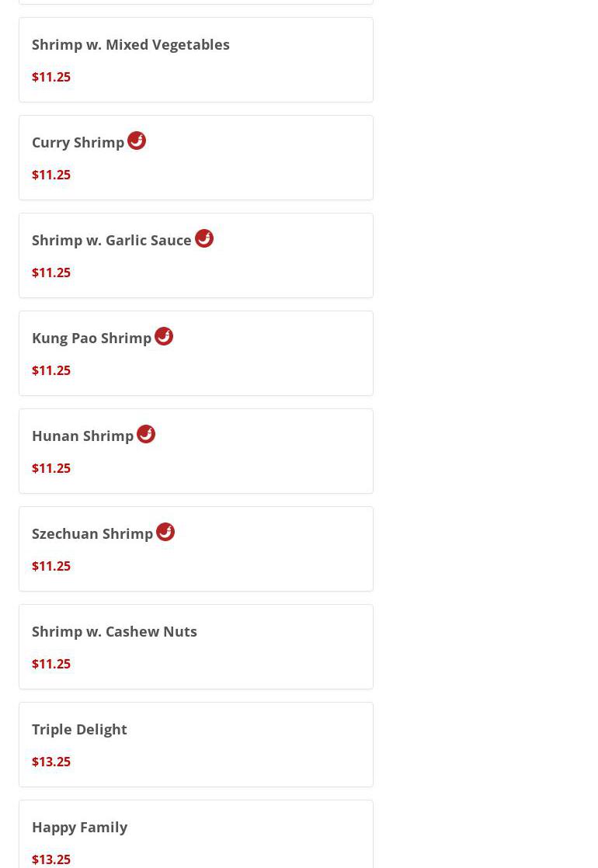The width and height of the screenshot is (598, 868).
Task: Pick the Szechuan Shrimp dish
Action: coord(92,534)
